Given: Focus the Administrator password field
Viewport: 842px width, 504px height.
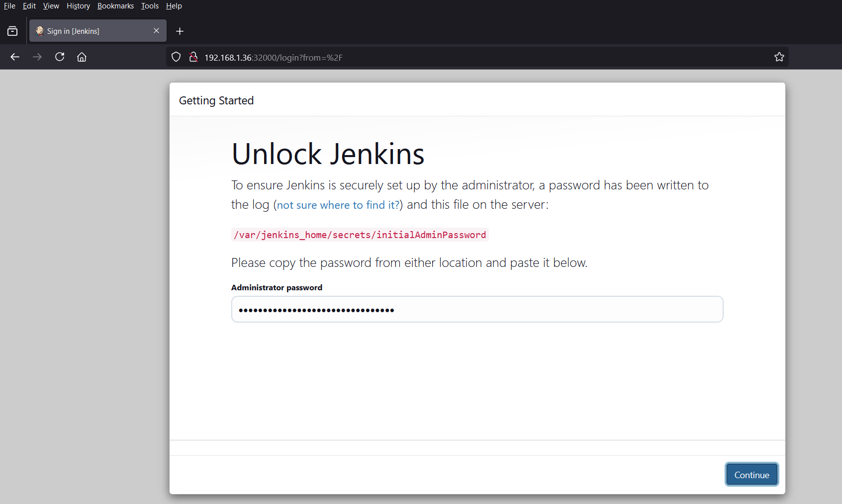Looking at the screenshot, I should pos(477,309).
